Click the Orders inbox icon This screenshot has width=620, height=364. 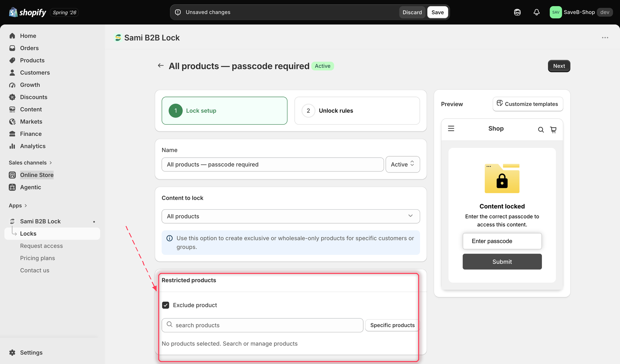pos(12,48)
